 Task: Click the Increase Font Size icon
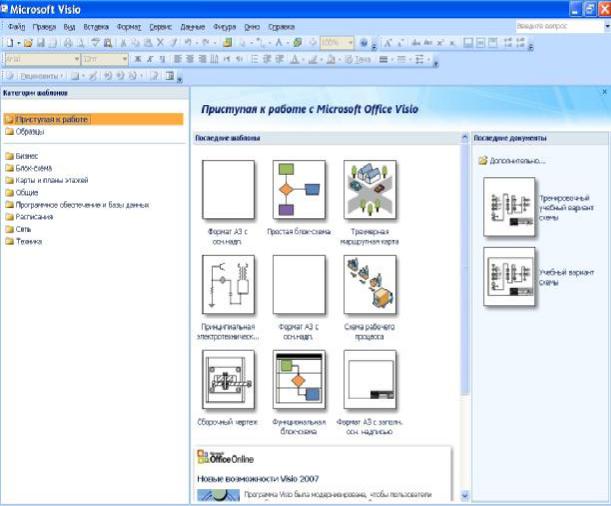[x=388, y=43]
